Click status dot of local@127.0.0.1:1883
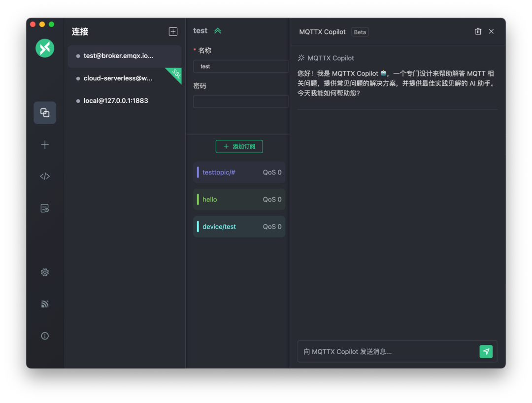Image resolution: width=532 pixels, height=403 pixels. click(x=78, y=101)
